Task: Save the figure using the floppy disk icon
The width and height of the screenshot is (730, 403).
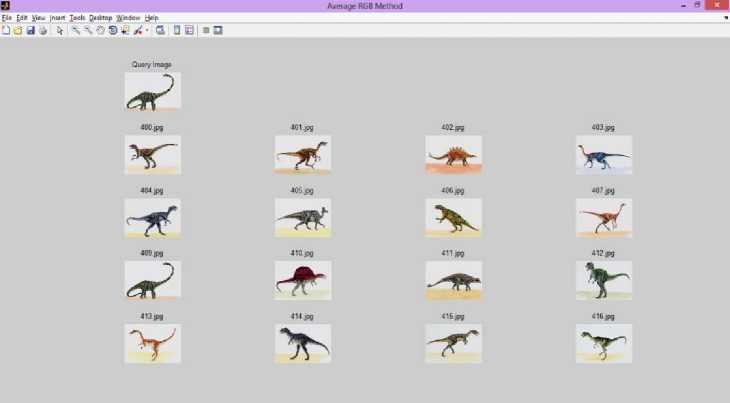Action: (30, 30)
